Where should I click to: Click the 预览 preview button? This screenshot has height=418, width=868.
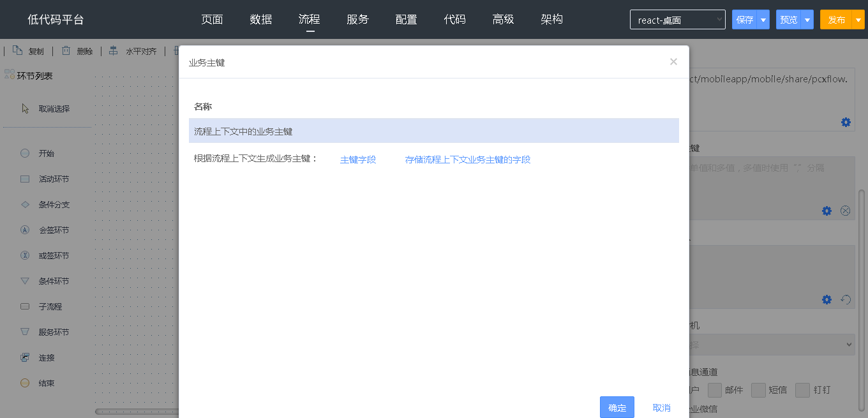789,20
